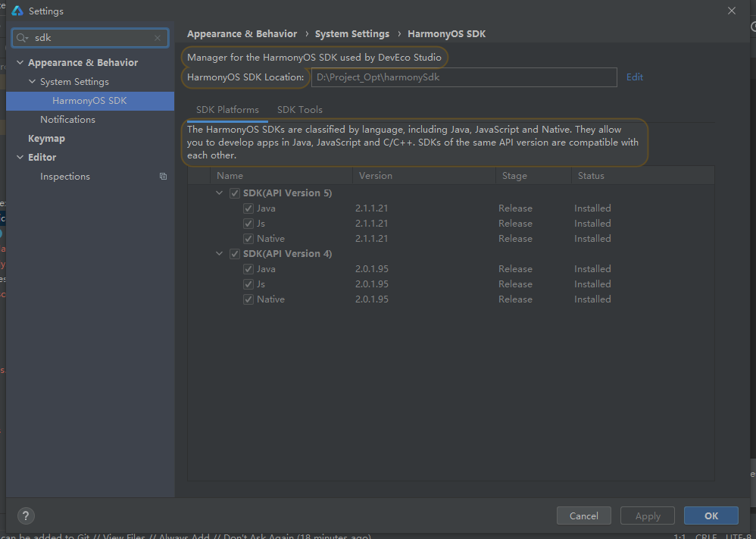Close the Settings dialog window
This screenshot has height=539, width=756.
pyautogui.click(x=732, y=11)
